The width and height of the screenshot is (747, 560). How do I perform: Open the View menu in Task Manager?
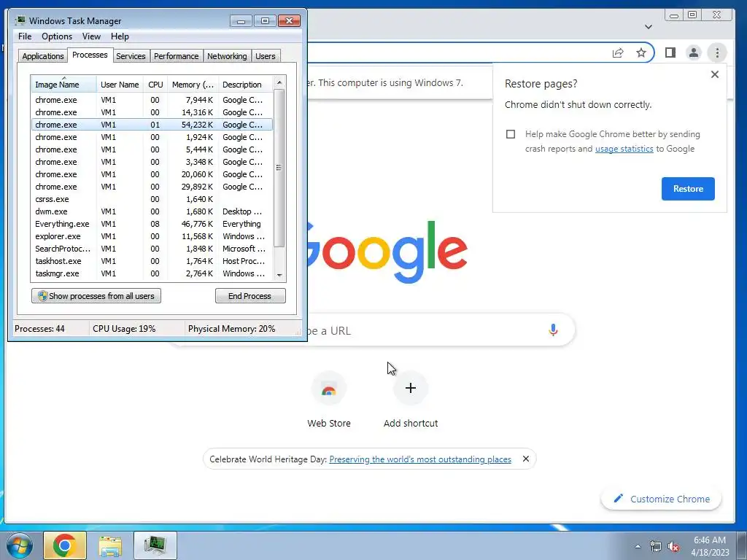point(91,36)
